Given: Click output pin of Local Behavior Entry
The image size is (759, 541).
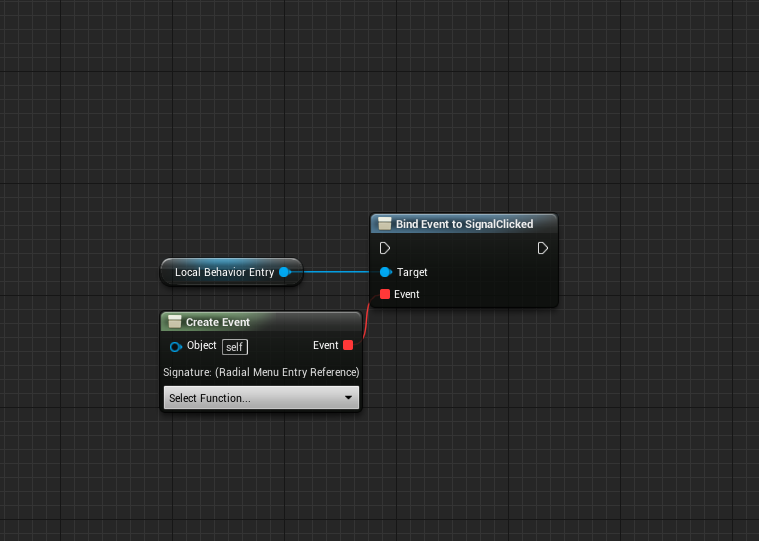Looking at the screenshot, I should [284, 272].
